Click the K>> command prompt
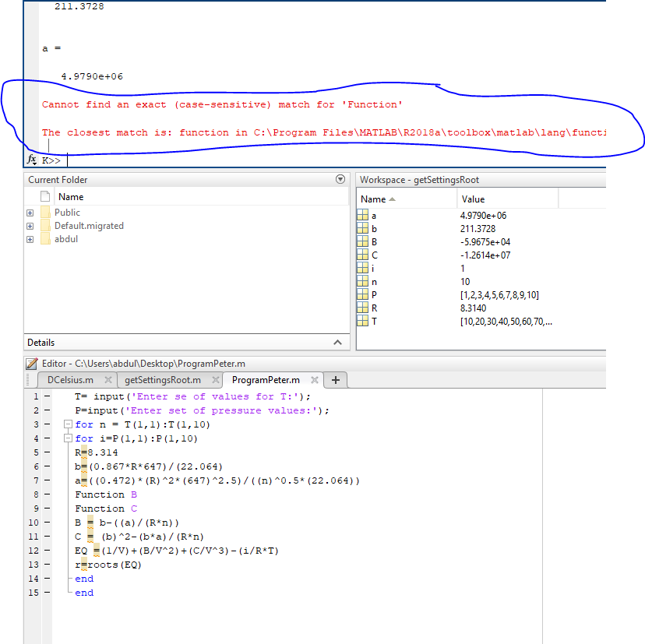Viewport: 645px width, 644px height. click(x=50, y=160)
